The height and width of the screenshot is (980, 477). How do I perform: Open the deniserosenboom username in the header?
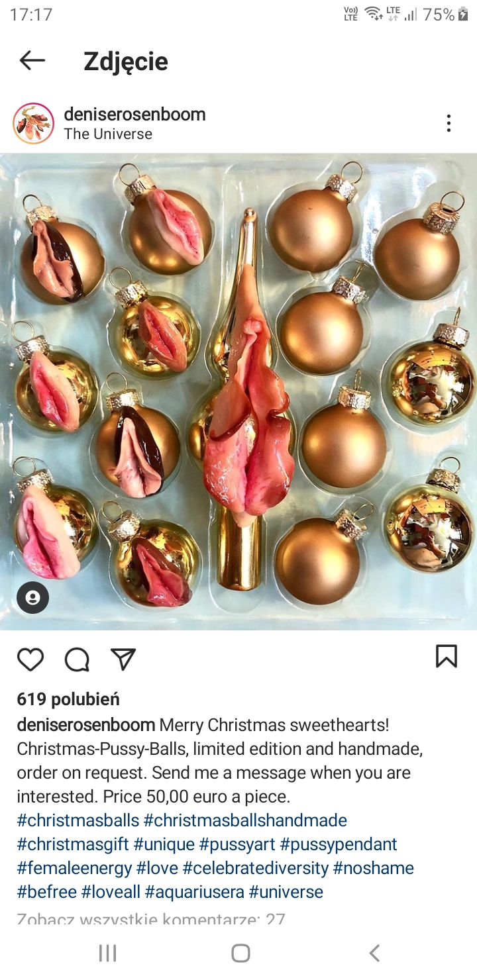pyautogui.click(x=134, y=114)
